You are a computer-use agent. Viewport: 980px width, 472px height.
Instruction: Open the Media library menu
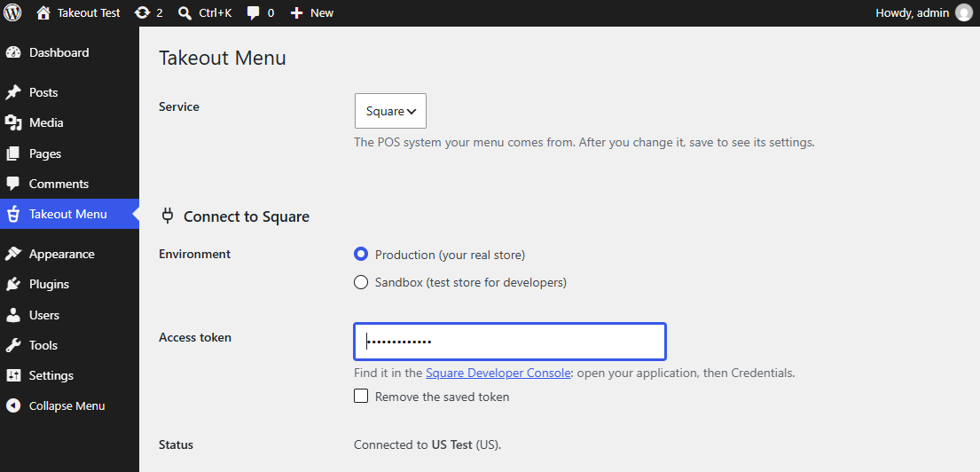coord(46,122)
